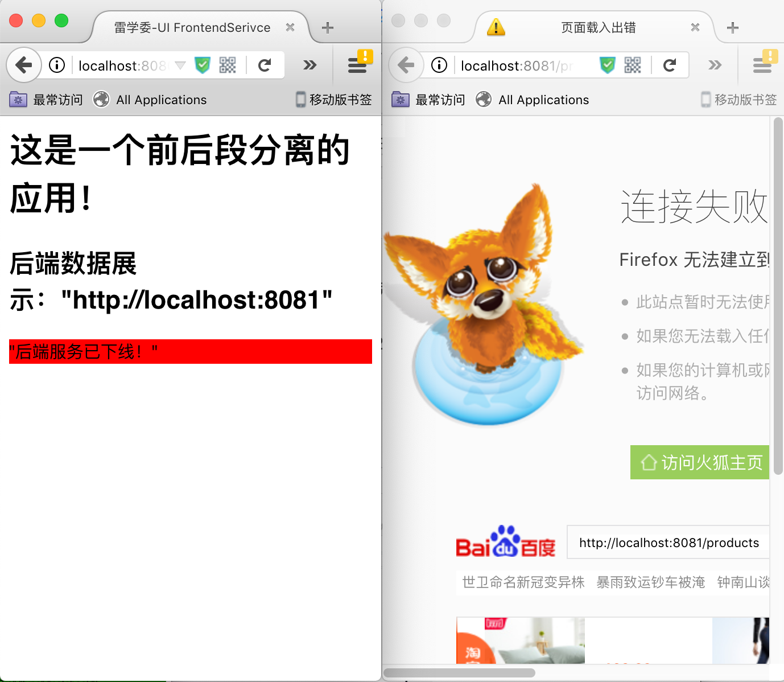Click the green shield security icon on left

point(203,65)
